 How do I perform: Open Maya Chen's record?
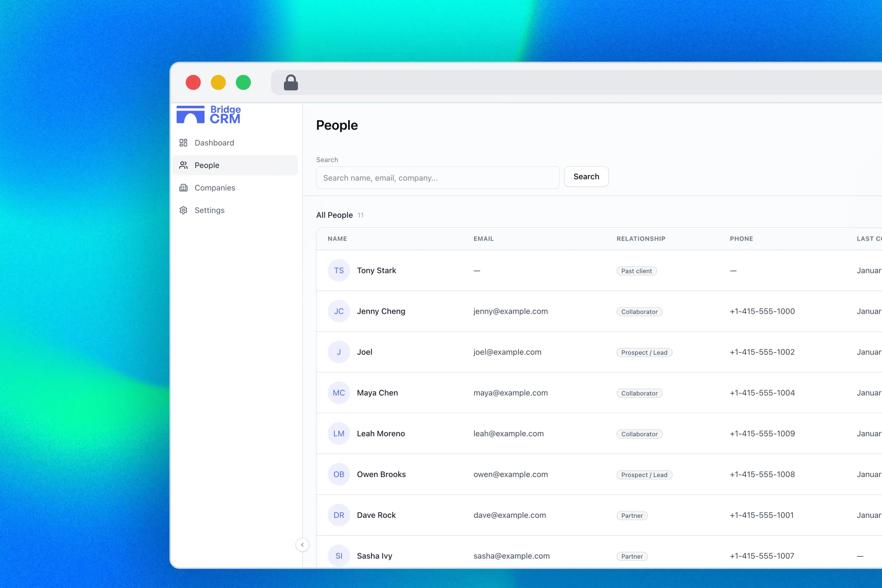(377, 393)
